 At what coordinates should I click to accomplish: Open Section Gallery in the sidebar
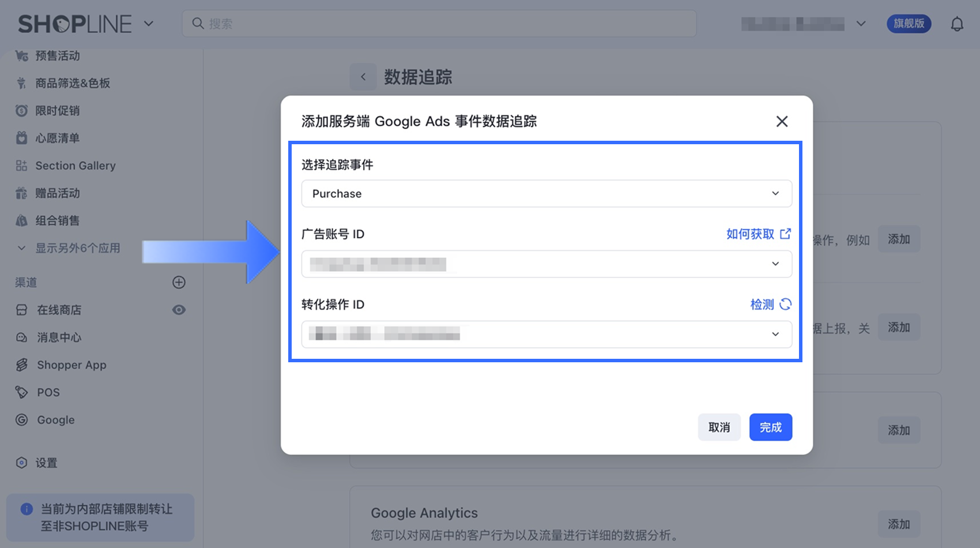tap(76, 166)
